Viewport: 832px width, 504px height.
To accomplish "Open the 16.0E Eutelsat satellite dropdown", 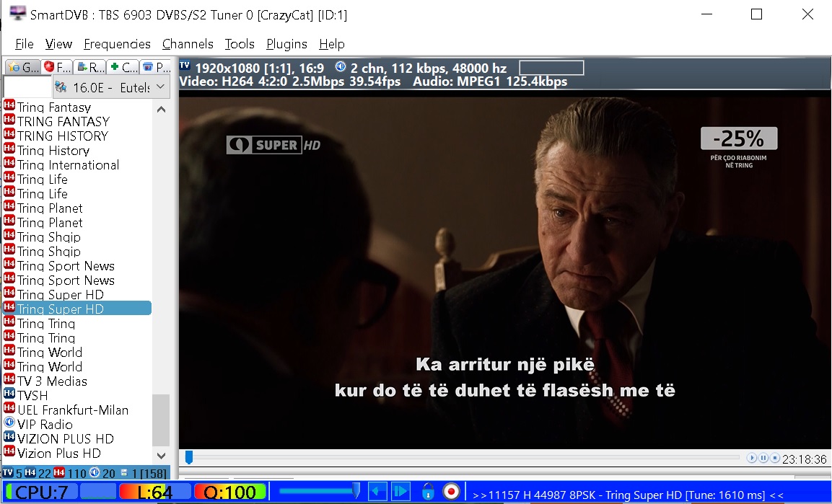I will 111,87.
